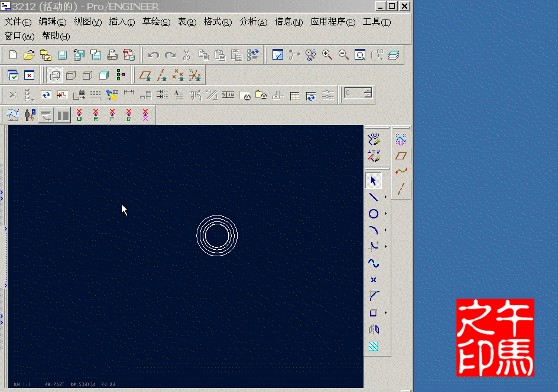Open the 草绘(S) menu
Image resolution: width=558 pixels, height=392 pixels.
(x=156, y=22)
